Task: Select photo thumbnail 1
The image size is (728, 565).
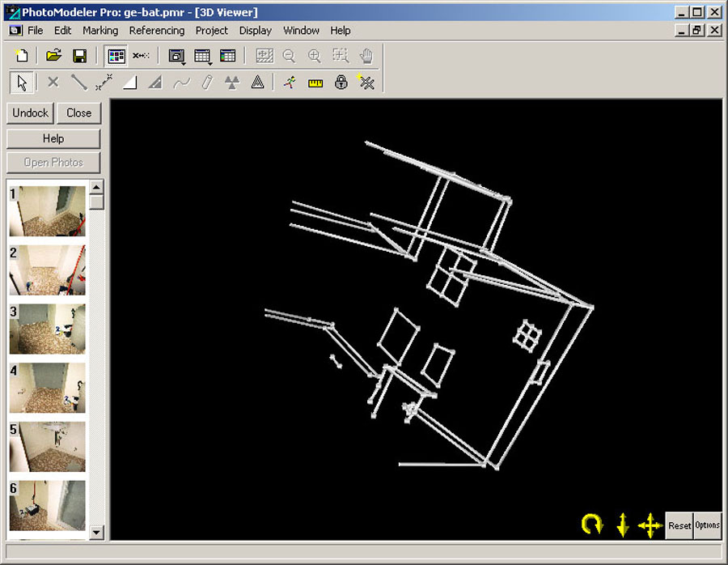Action: click(48, 211)
